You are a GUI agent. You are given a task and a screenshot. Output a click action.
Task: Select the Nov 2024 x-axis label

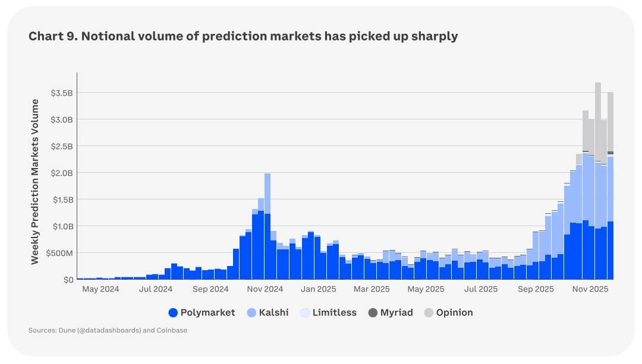tap(265, 289)
